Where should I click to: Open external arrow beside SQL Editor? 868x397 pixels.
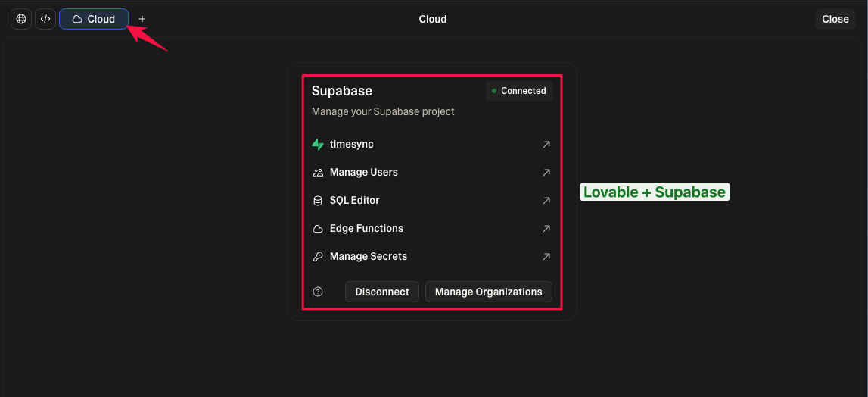pos(546,200)
